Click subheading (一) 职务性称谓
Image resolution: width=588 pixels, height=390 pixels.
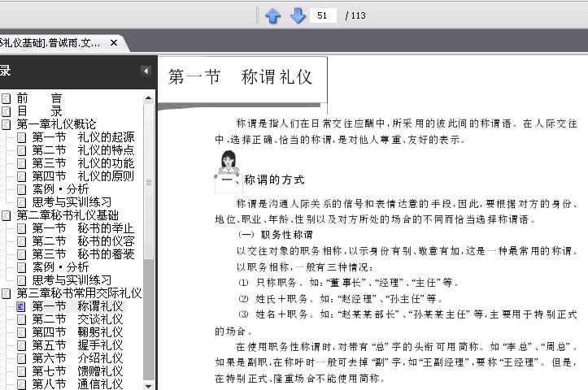276,235
